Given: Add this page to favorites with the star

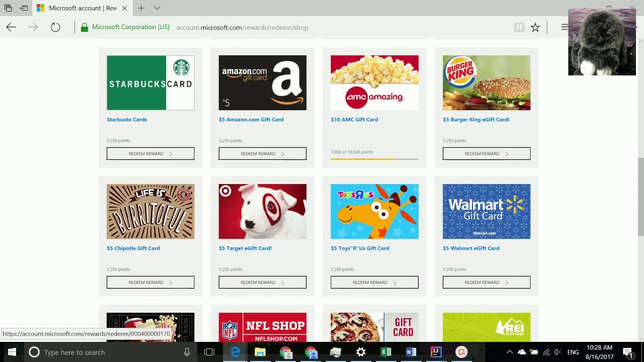Looking at the screenshot, I should (535, 28).
